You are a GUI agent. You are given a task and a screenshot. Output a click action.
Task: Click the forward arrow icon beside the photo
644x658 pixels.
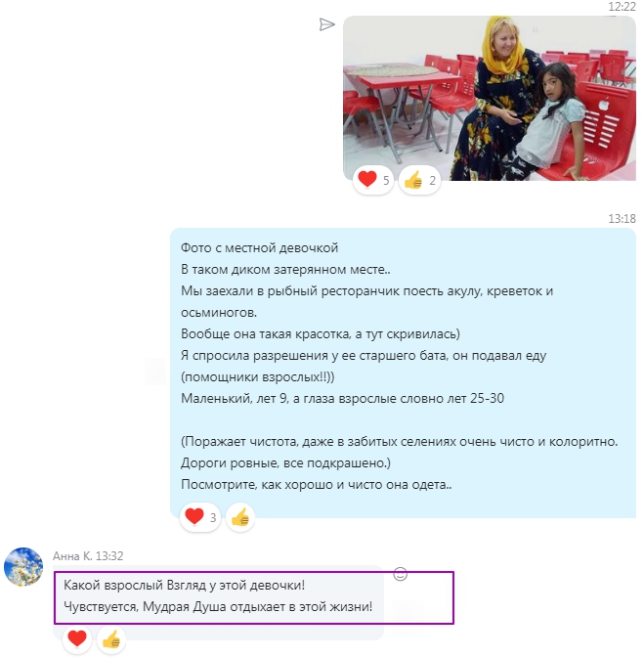[326, 24]
